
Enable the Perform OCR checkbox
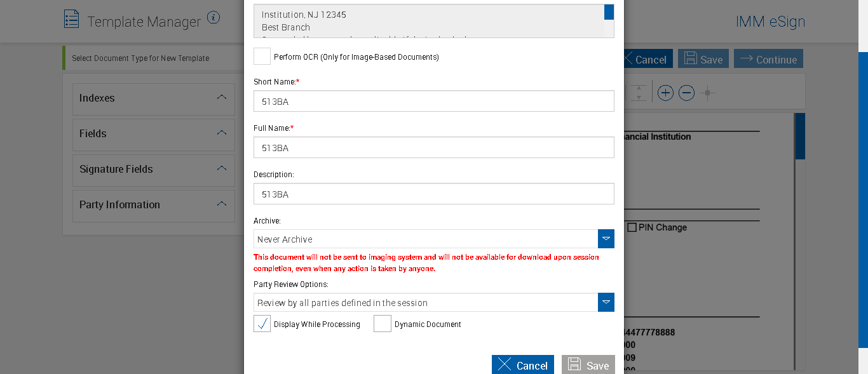(262, 57)
